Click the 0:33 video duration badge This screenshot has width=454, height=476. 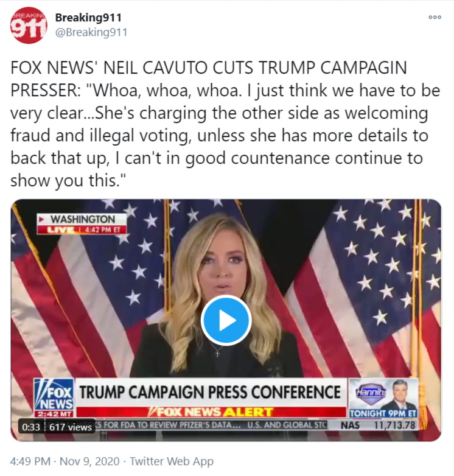(x=31, y=427)
